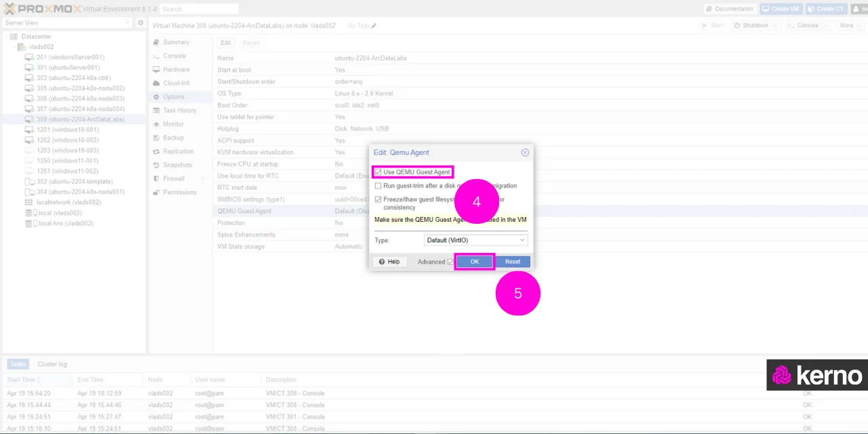Open the More dropdown menu
This screenshot has width=868, height=434.
click(850, 26)
